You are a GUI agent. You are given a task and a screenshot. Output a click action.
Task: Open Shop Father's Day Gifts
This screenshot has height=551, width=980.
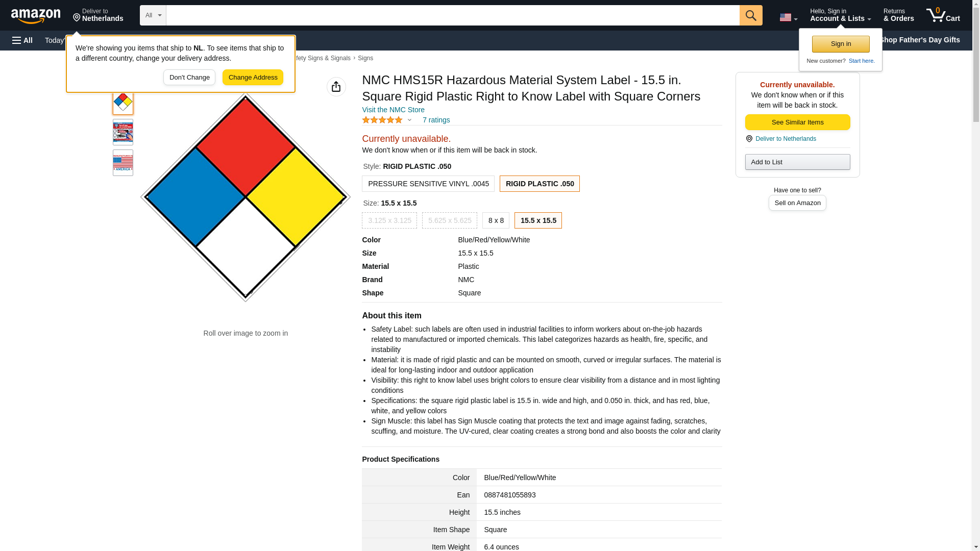919,40
